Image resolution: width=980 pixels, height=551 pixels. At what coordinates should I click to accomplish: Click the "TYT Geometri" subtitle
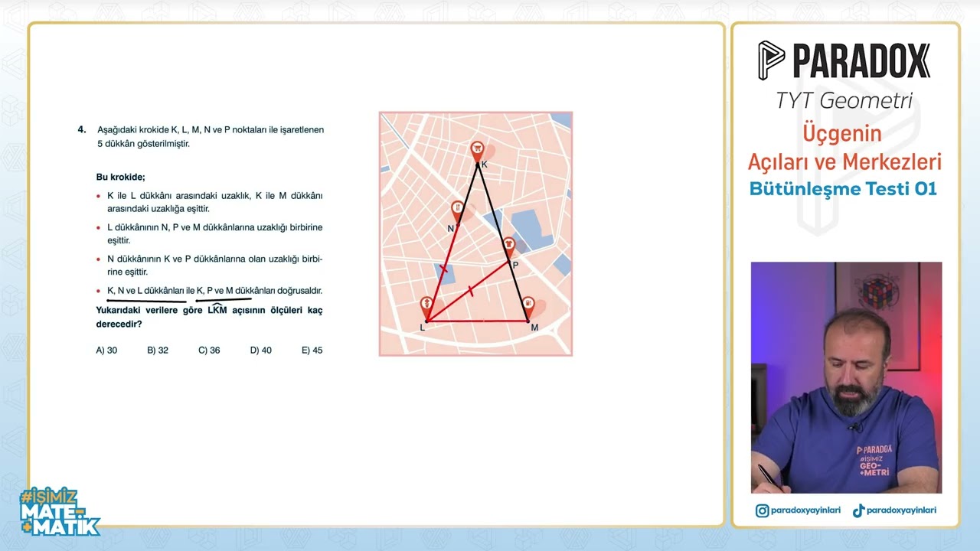click(x=844, y=100)
